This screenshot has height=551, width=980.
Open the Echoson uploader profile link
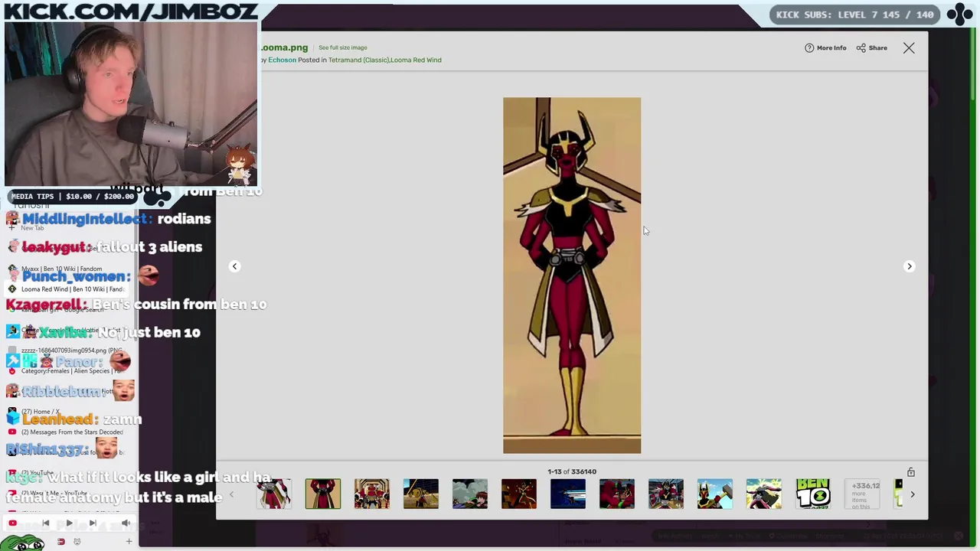click(x=282, y=60)
